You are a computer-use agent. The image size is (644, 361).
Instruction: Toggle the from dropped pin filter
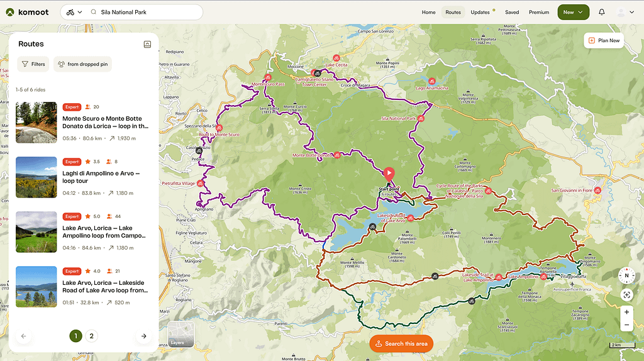tap(82, 64)
